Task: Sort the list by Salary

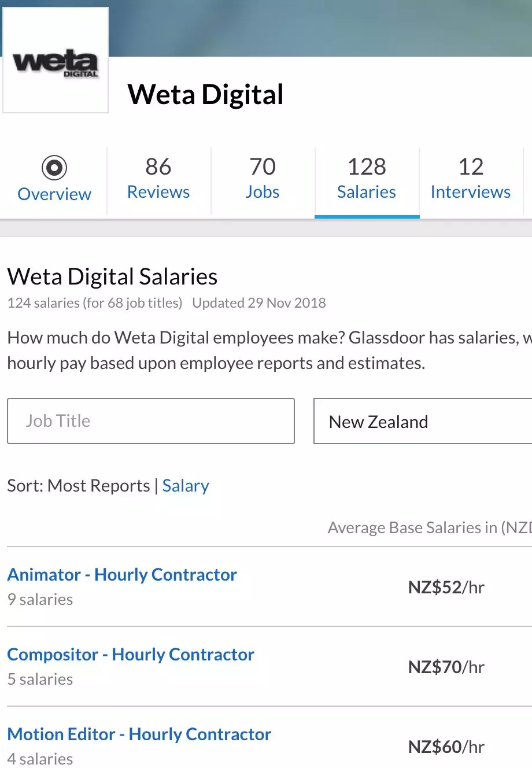Action: [x=186, y=486]
